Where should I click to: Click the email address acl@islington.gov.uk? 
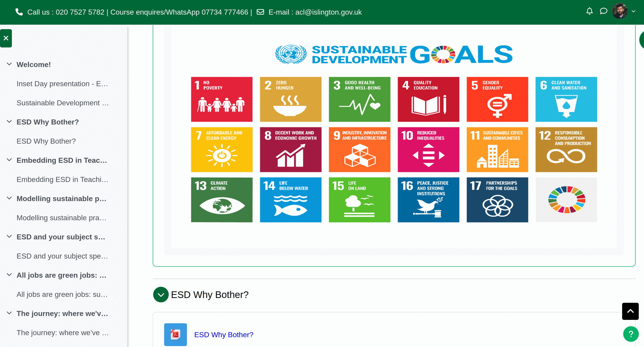(x=328, y=12)
